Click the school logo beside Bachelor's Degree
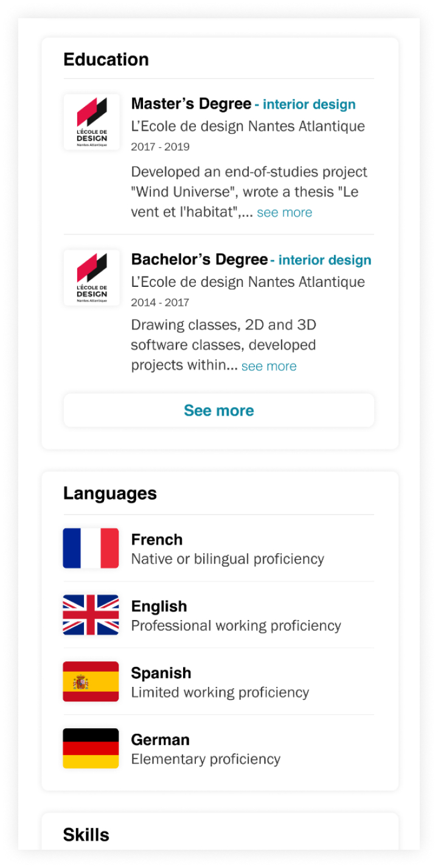Image resolution: width=438 pixels, height=868 pixels. point(91,277)
